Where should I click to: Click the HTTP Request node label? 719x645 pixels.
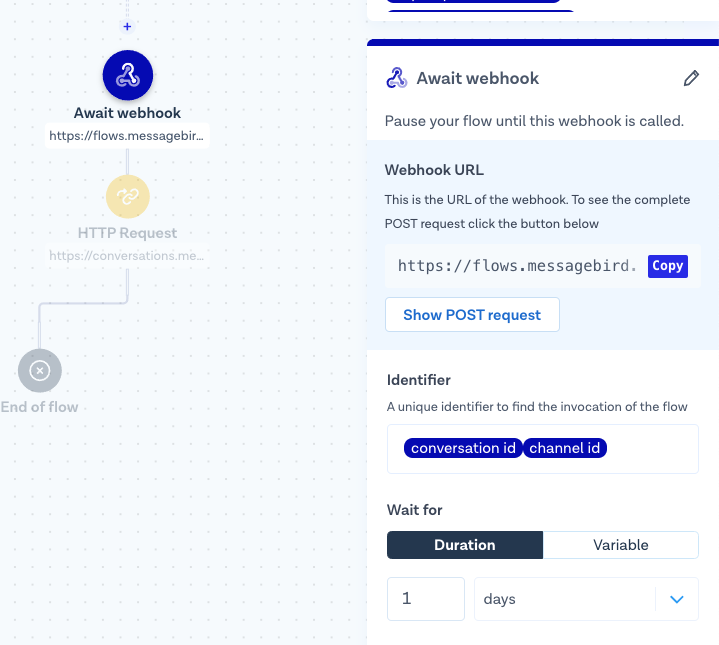tap(128, 233)
